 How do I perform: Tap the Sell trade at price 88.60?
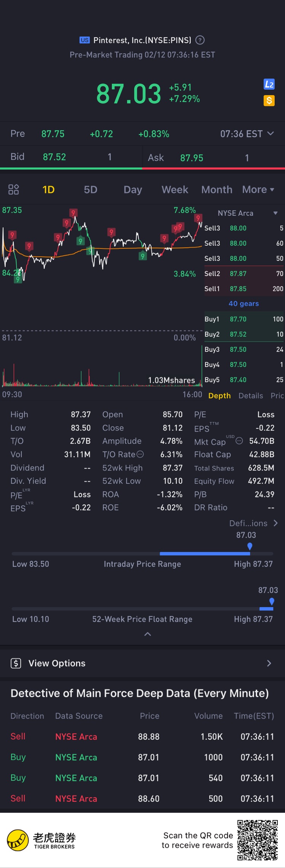click(x=142, y=799)
